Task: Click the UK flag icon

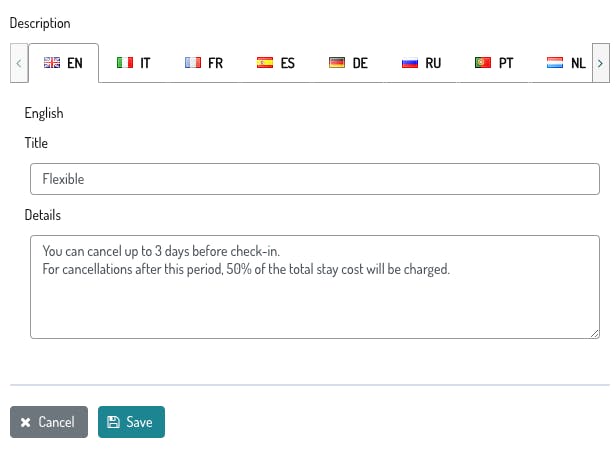Action: point(52,63)
